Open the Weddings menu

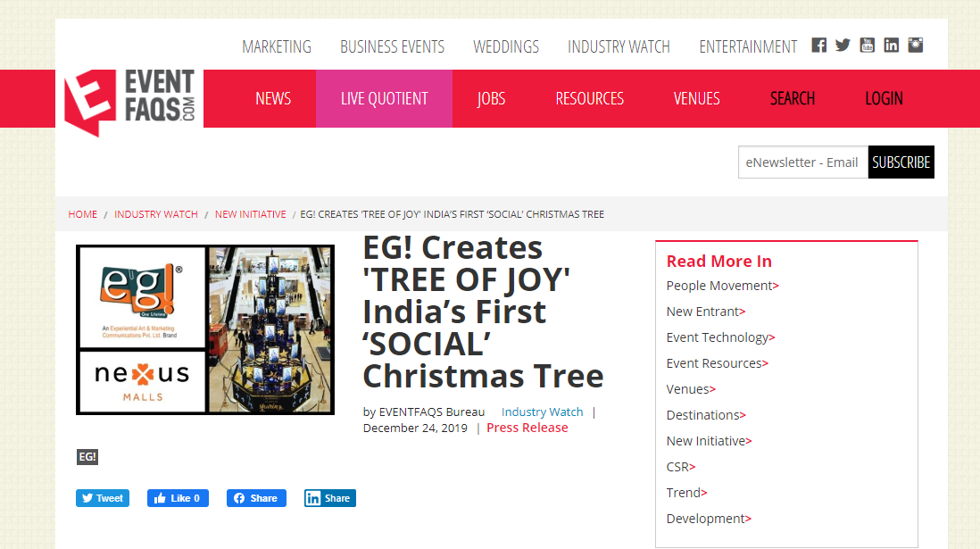(x=506, y=47)
